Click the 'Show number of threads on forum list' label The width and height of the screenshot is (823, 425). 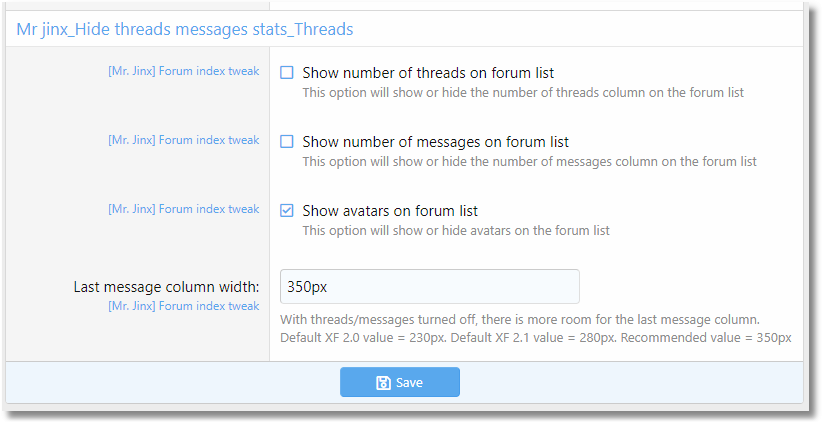pyautogui.click(x=428, y=73)
